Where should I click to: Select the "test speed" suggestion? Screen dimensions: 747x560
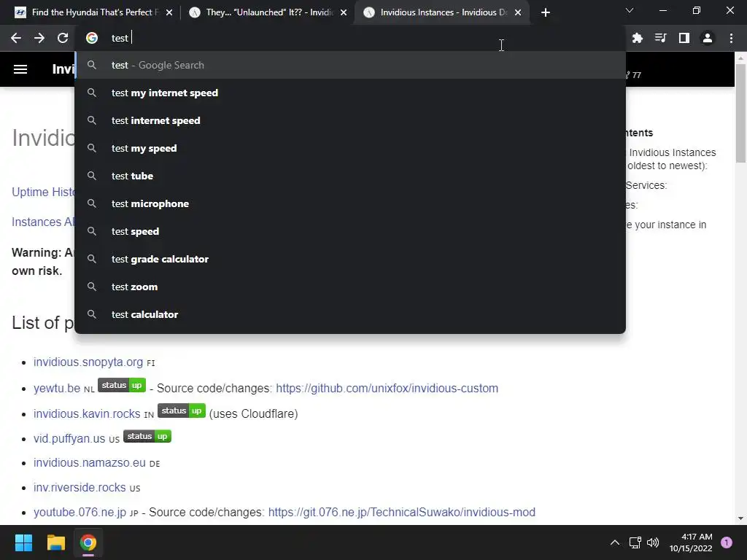350,231
